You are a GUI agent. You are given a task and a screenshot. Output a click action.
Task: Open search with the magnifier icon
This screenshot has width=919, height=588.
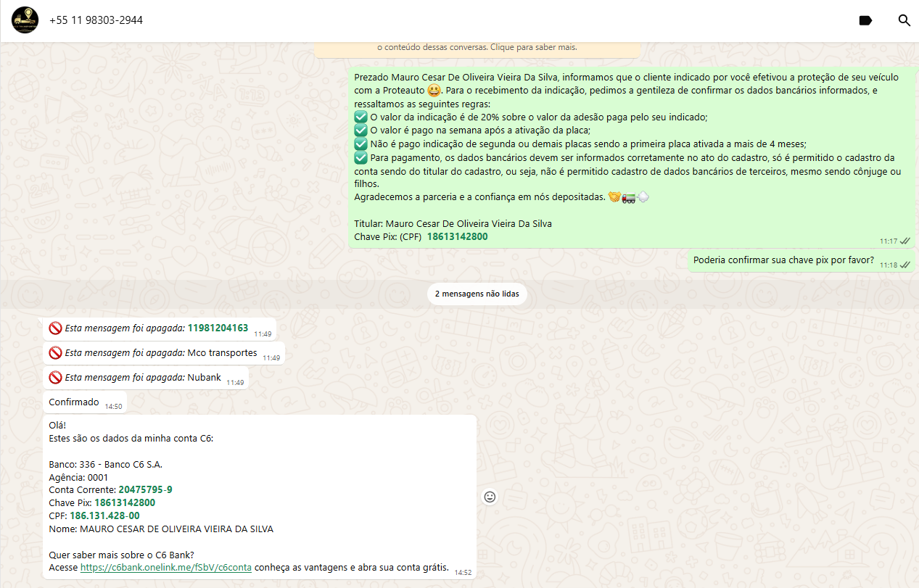click(904, 20)
